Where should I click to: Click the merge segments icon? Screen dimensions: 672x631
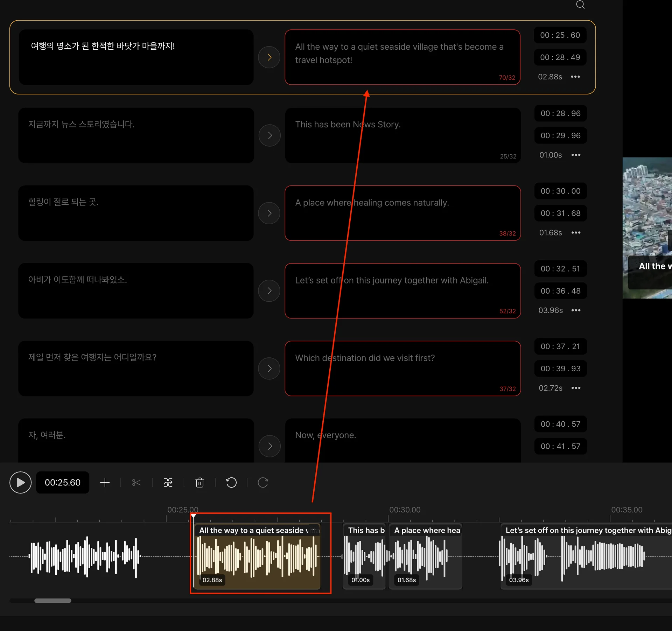(x=168, y=483)
